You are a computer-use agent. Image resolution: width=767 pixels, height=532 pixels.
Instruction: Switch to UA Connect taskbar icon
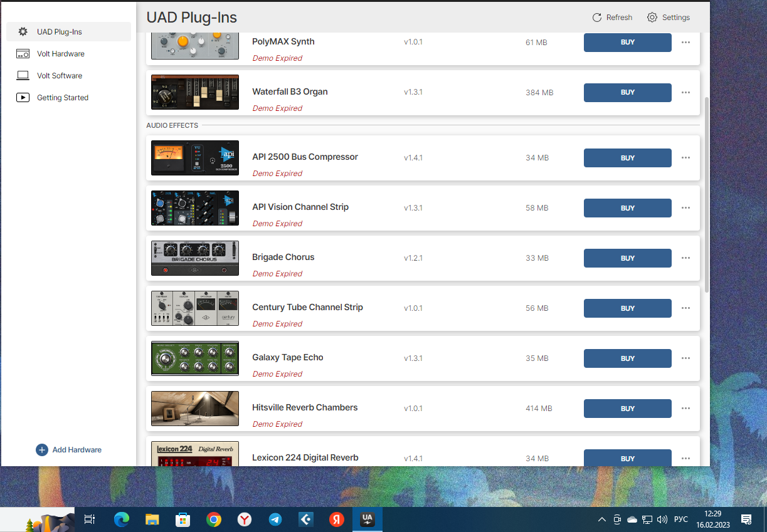[x=368, y=519]
